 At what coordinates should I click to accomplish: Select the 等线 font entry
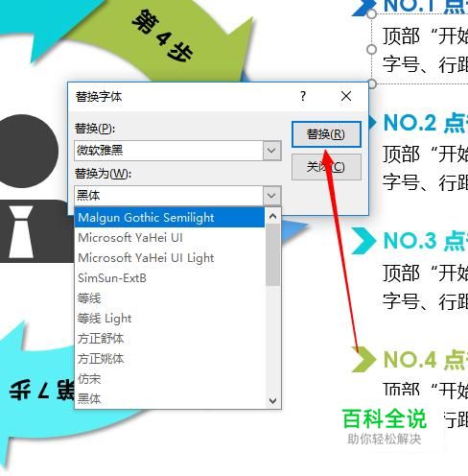click(170, 298)
